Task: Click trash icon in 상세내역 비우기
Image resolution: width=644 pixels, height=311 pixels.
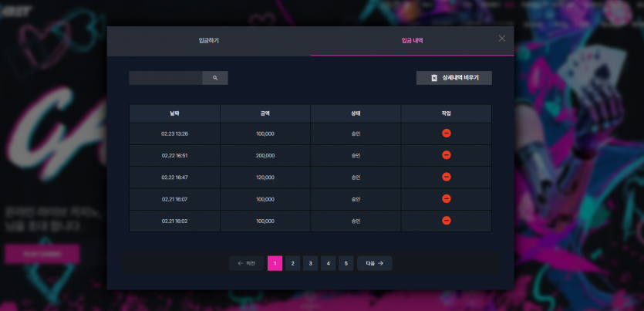Action: pyautogui.click(x=434, y=78)
